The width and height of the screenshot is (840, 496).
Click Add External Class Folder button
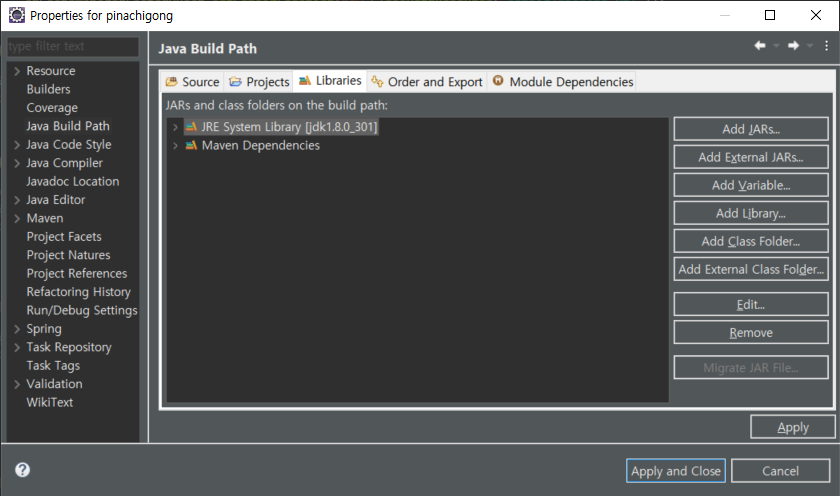[x=751, y=269]
